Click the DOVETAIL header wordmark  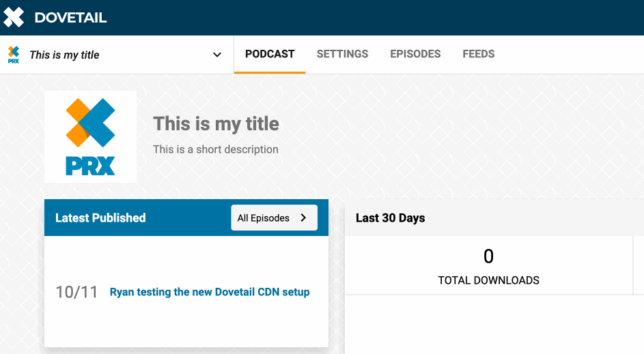(70, 18)
